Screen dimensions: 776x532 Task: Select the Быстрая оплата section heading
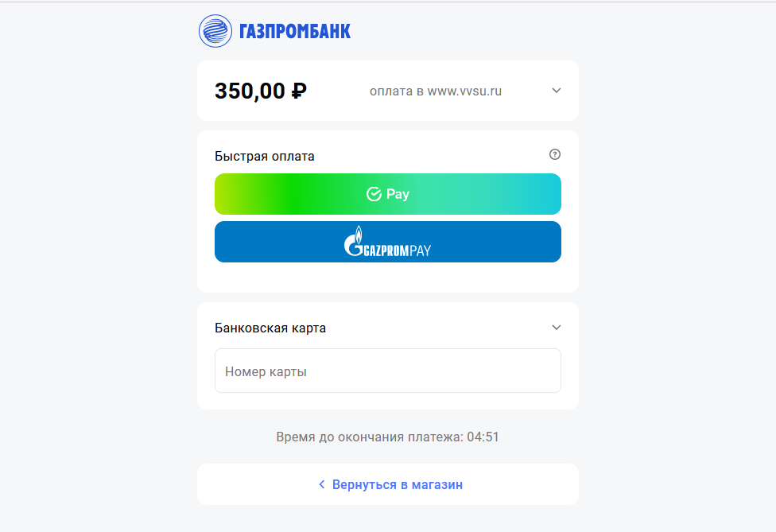coord(265,156)
